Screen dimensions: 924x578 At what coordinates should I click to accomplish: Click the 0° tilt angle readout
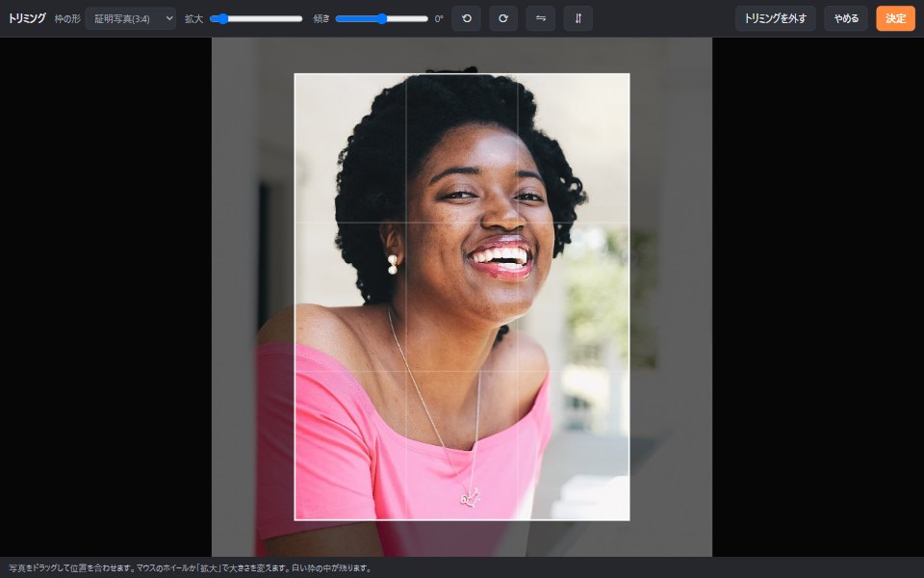pyautogui.click(x=439, y=19)
